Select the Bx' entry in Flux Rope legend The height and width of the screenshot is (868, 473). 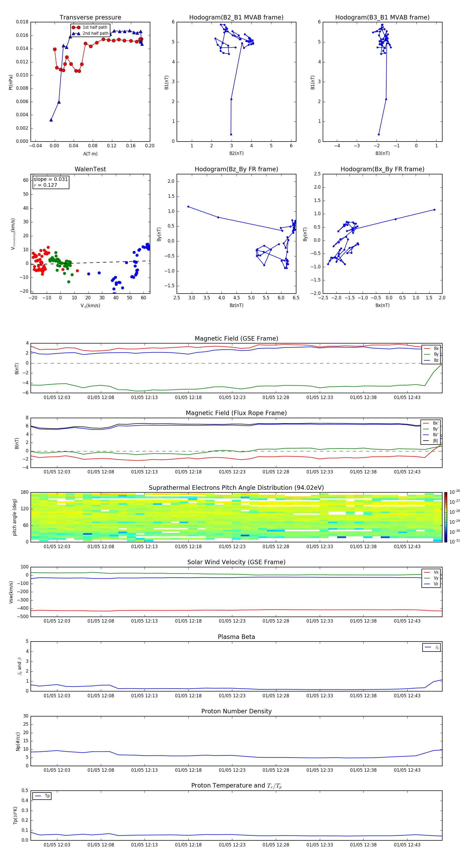pos(431,423)
